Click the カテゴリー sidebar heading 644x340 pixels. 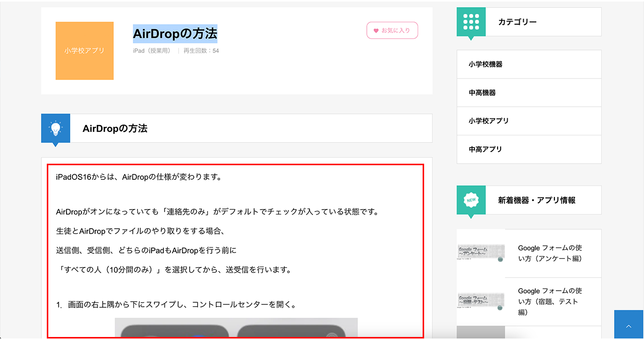(517, 22)
